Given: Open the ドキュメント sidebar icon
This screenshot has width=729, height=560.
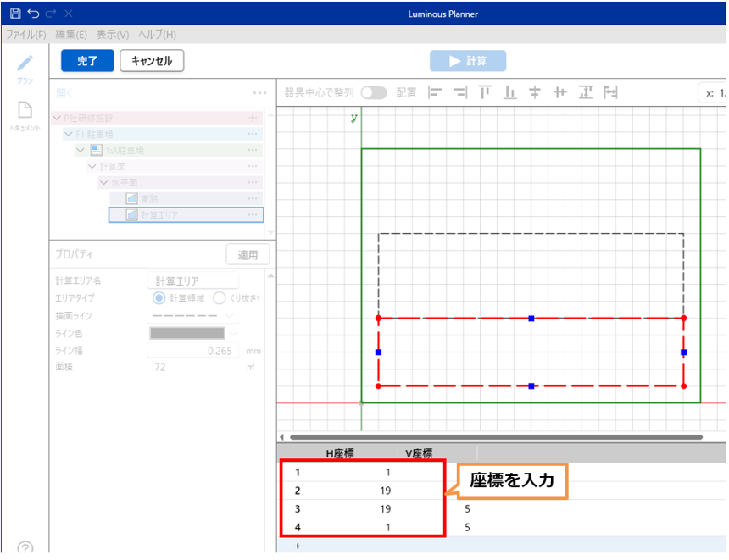Looking at the screenshot, I should click(x=25, y=111).
